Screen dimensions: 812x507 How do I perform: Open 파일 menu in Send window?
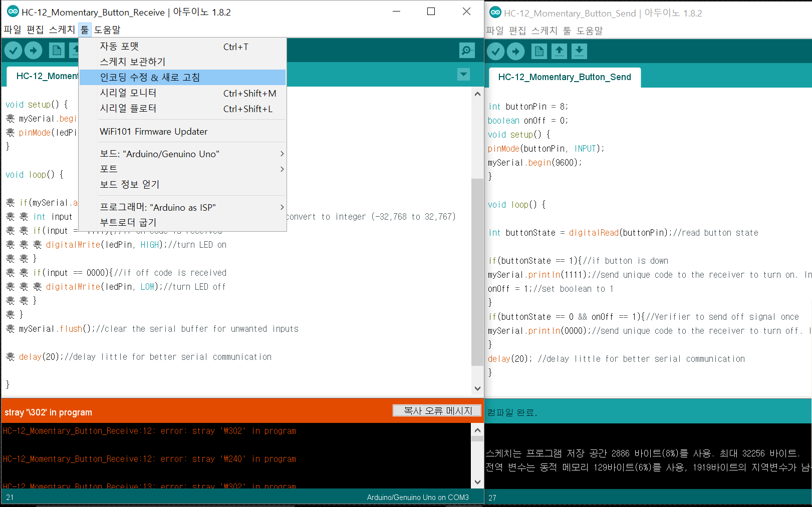[495, 31]
